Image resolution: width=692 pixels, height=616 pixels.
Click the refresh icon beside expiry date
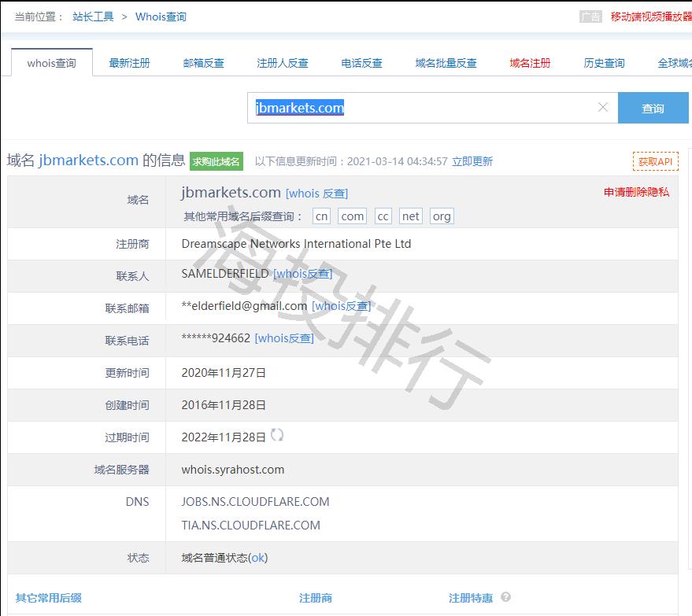[x=277, y=435]
